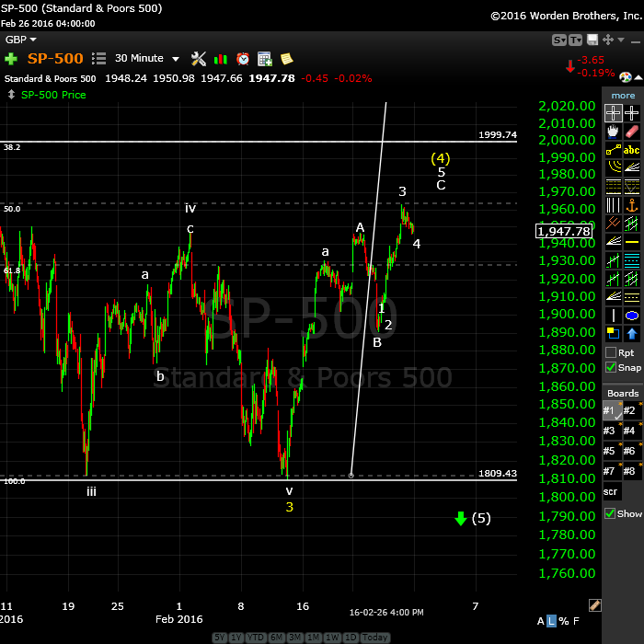Image resolution: width=644 pixels, height=644 pixels.
Task: Toggle the Snap checkbox
Action: [x=611, y=367]
